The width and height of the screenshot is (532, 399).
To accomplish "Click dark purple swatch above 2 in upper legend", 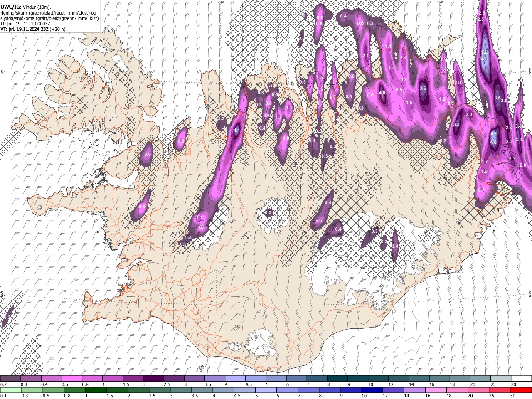I will pyautogui.click(x=153, y=378).
